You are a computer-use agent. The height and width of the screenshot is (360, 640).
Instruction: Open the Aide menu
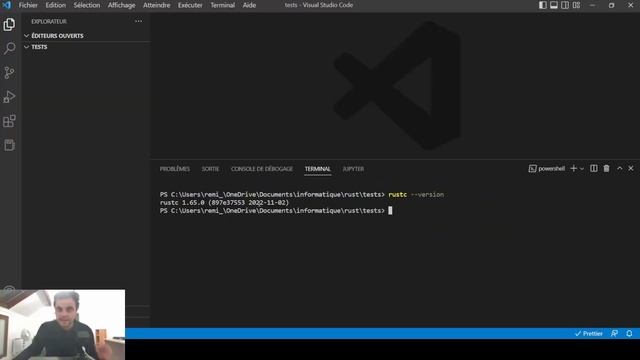pos(249,5)
